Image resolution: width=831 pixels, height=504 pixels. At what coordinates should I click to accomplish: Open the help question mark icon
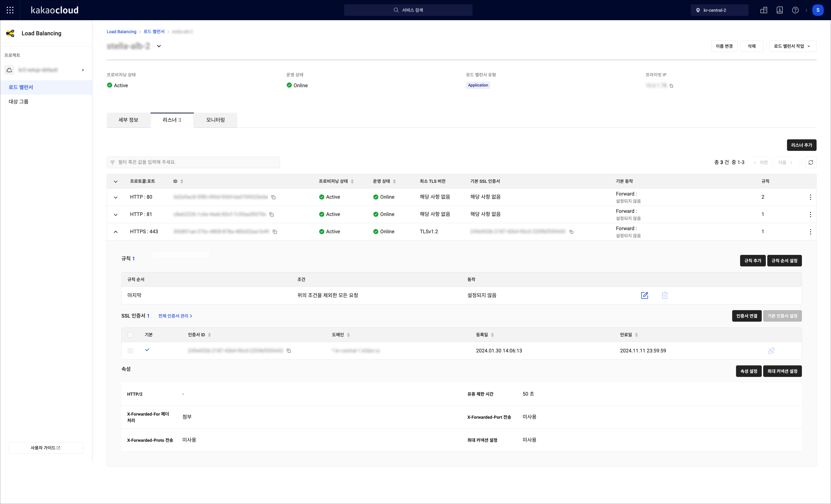[x=795, y=10]
